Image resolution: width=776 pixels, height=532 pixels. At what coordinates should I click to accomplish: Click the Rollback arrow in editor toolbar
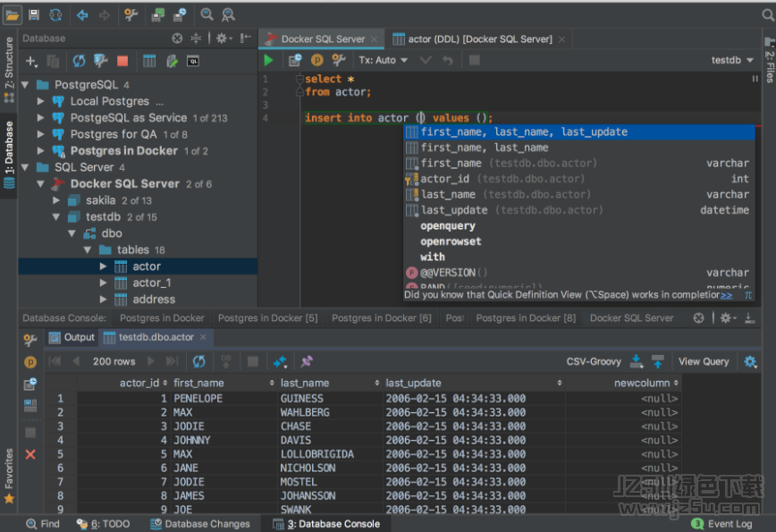pyautogui.click(x=447, y=61)
